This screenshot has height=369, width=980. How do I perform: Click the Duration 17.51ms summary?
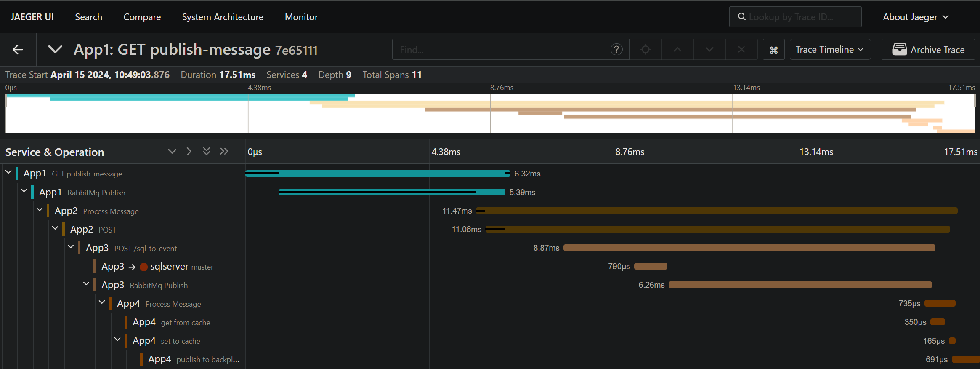point(218,75)
